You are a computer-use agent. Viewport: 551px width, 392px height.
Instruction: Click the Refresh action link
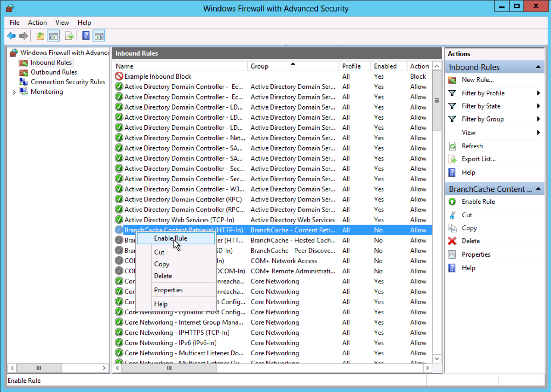[x=472, y=146]
